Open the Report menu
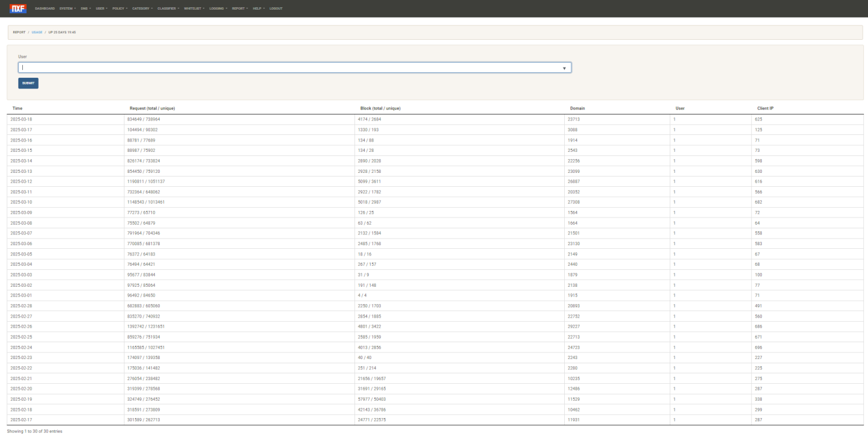This screenshot has height=435, width=868. point(240,8)
